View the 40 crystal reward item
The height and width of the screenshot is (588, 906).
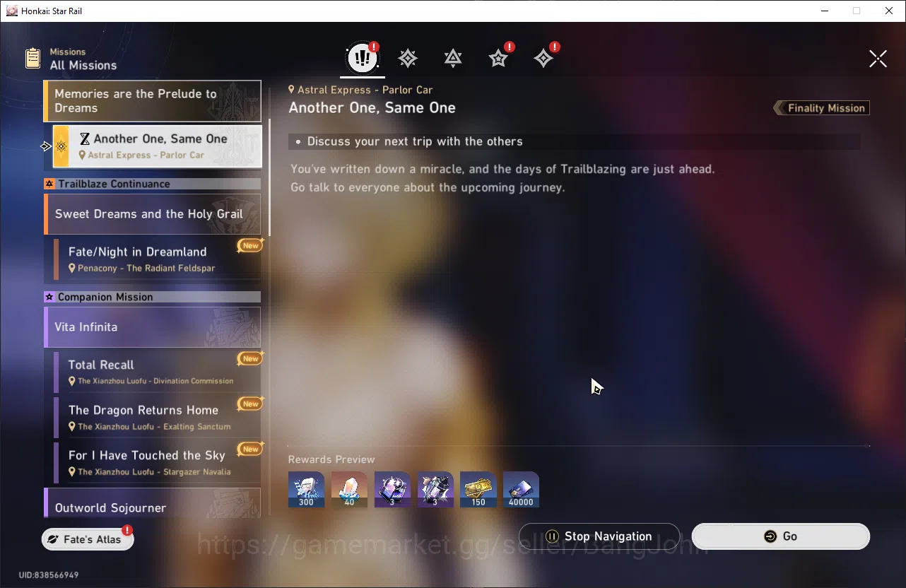point(349,490)
